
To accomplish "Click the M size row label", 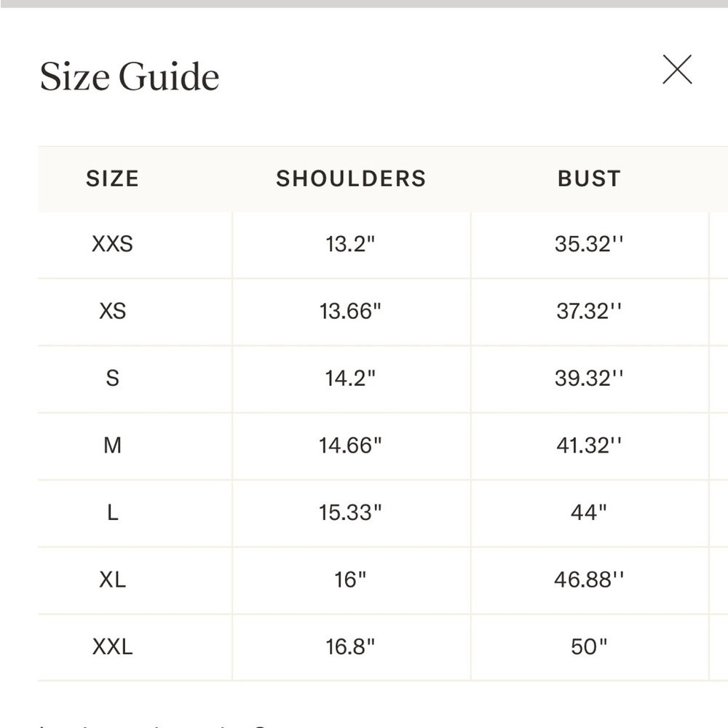I will 112,446.
